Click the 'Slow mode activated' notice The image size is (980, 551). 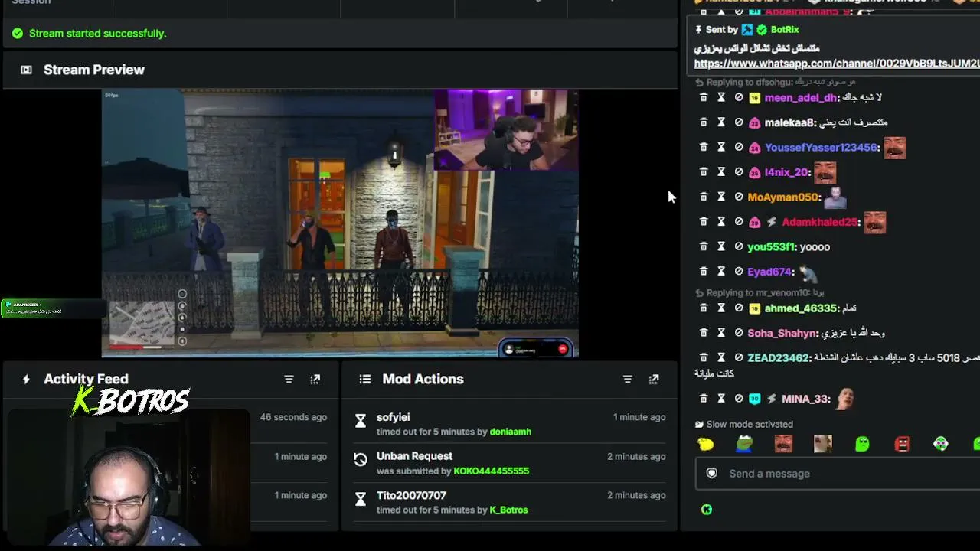[x=750, y=424]
